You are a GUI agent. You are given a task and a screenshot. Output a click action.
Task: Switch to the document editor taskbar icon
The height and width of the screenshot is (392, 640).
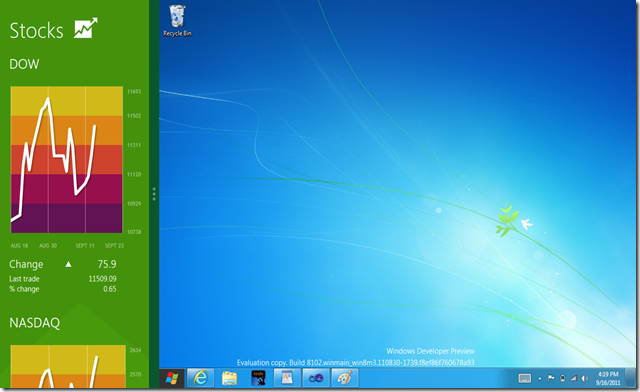[287, 378]
